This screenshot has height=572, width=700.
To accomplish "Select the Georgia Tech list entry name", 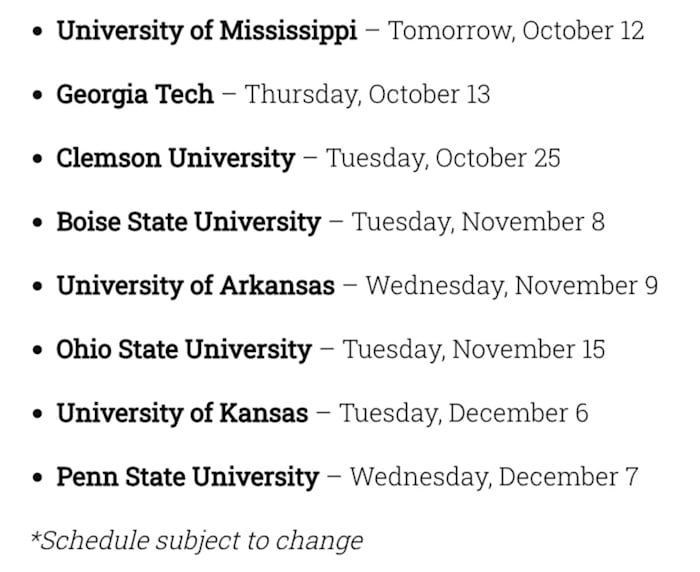I will click(135, 95).
